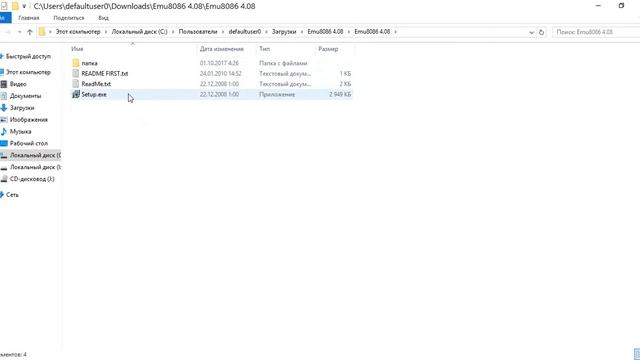Click Пользователи in breadcrumb path
This screenshot has width=640, height=360.
coord(198,31)
